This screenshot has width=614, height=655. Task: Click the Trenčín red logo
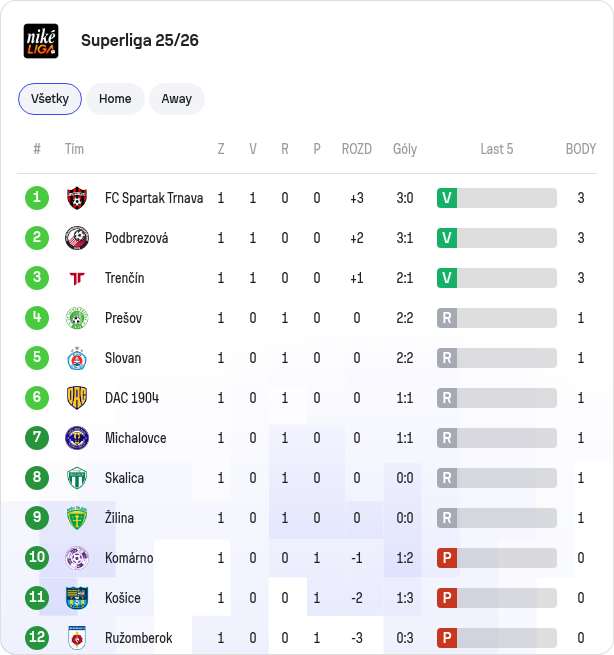click(x=77, y=278)
